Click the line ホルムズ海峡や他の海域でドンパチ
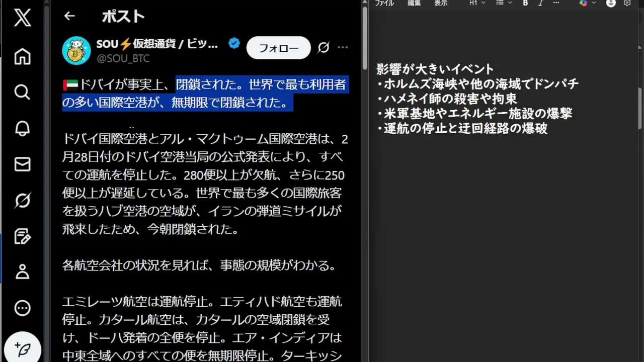 tap(478, 84)
